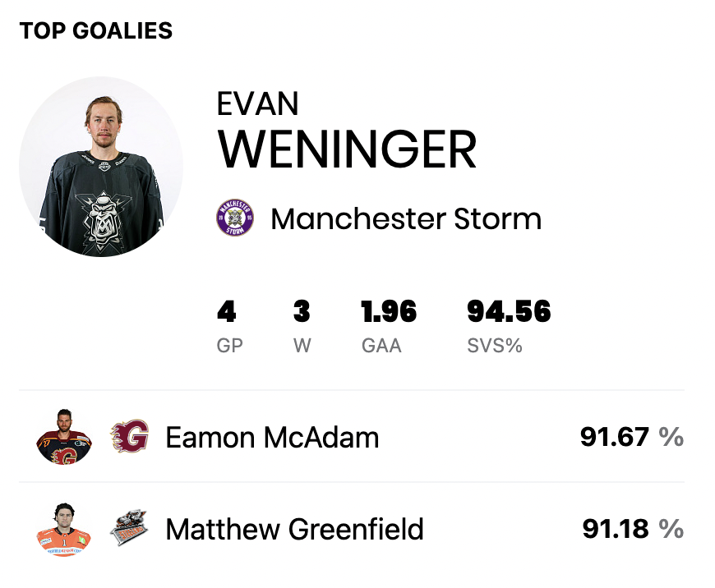715x588 pixels.
Task: Click McAdam's 91.67 % value
Action: 632,437
